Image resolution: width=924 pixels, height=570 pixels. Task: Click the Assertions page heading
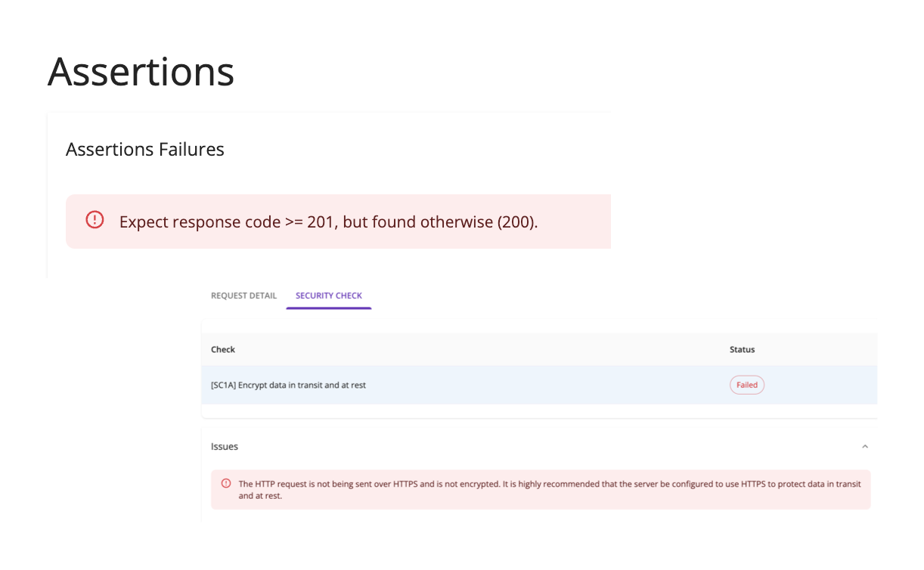pos(141,72)
